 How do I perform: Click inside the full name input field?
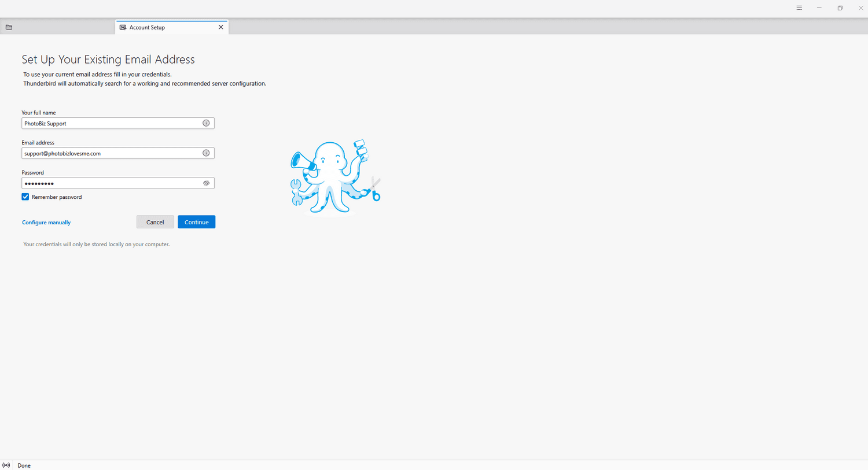(110, 123)
